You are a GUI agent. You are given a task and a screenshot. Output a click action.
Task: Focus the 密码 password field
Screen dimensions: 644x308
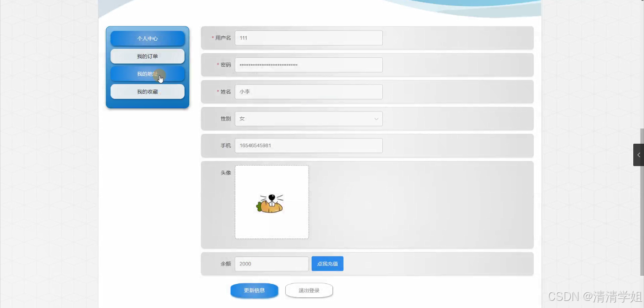coord(309,65)
